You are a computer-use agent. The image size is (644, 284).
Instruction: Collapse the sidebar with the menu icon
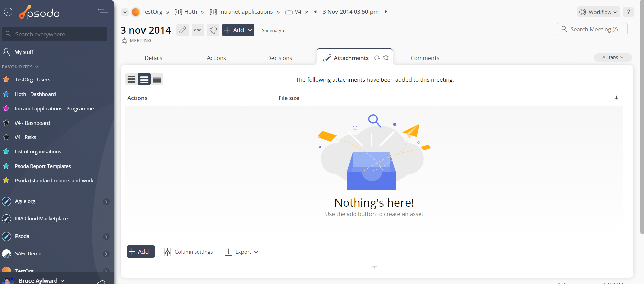[x=103, y=12]
